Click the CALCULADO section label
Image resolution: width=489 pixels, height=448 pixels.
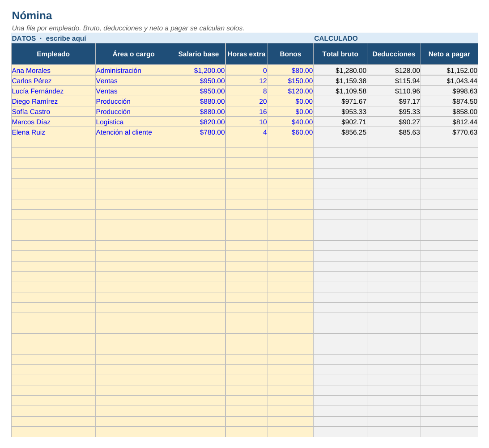tap(336, 38)
